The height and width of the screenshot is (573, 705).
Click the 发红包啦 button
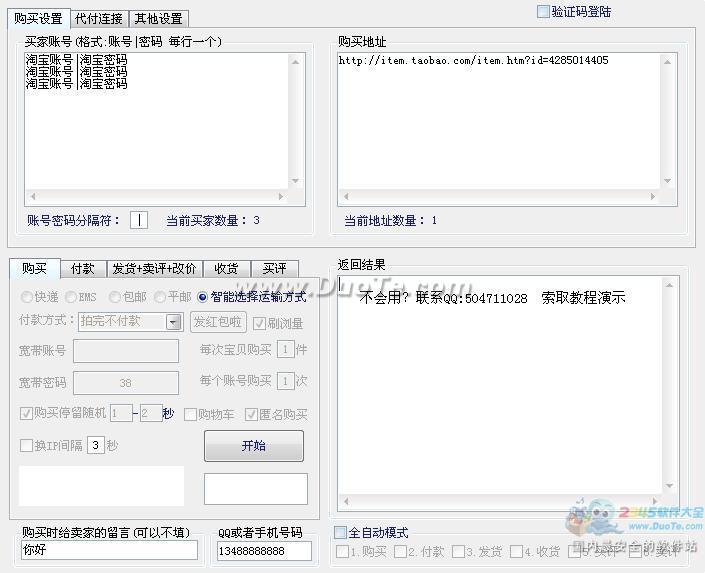point(218,322)
